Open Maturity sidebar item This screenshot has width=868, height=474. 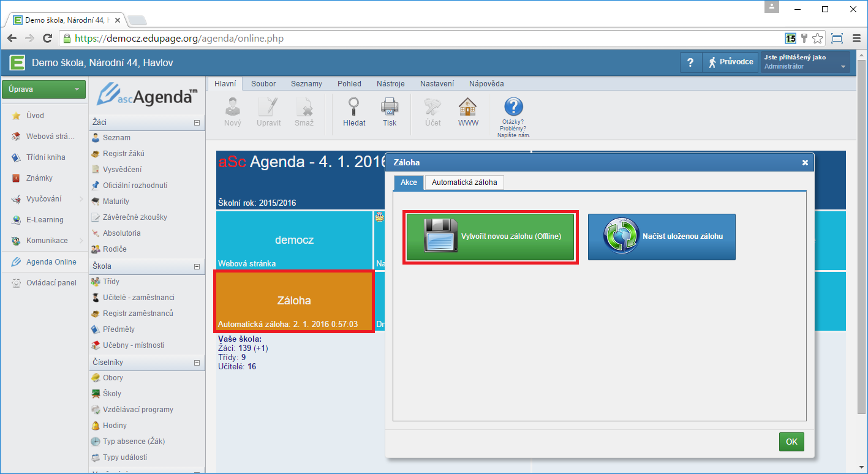pyautogui.click(x=116, y=201)
